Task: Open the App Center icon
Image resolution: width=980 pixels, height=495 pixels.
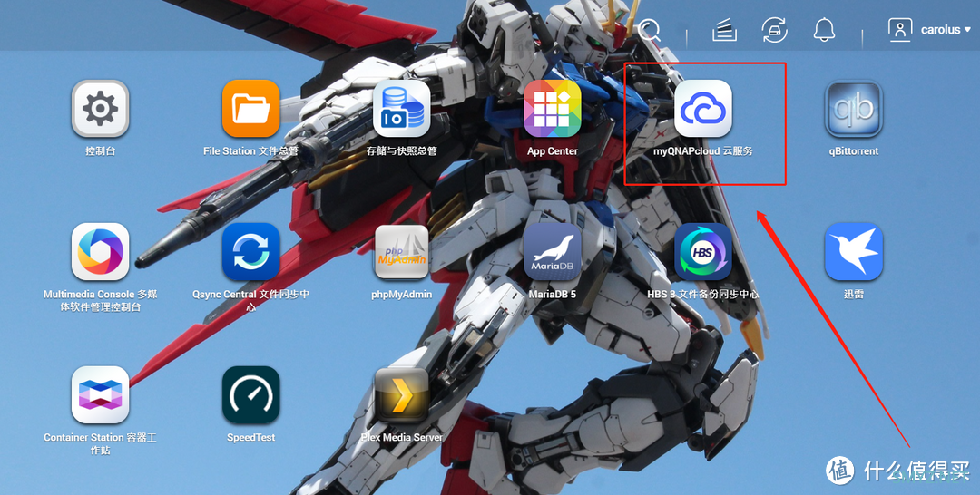Action: click(x=552, y=109)
